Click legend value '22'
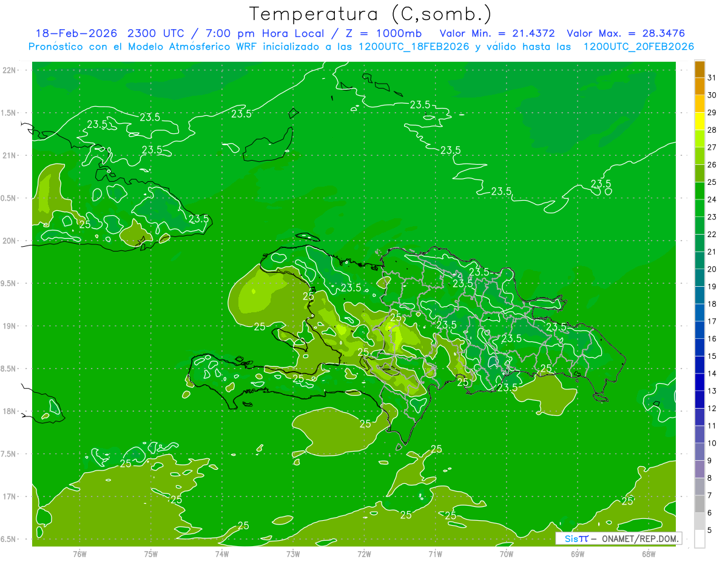The width and height of the screenshot is (728, 562). pos(712,235)
